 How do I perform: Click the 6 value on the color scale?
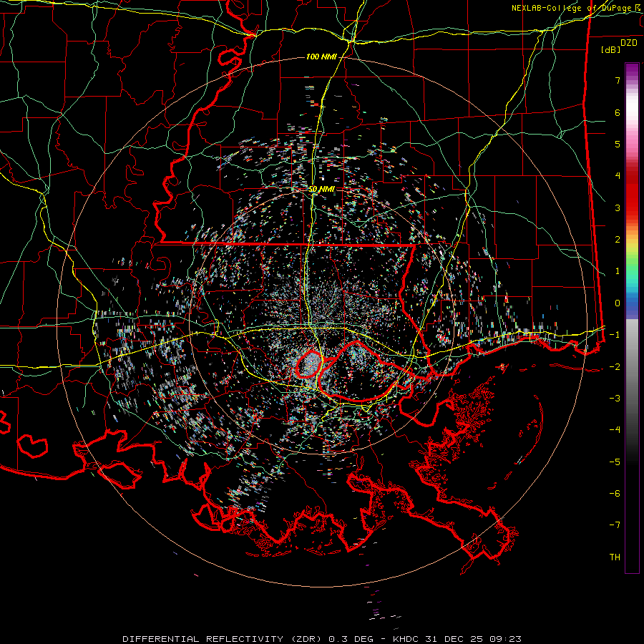pyautogui.click(x=618, y=112)
